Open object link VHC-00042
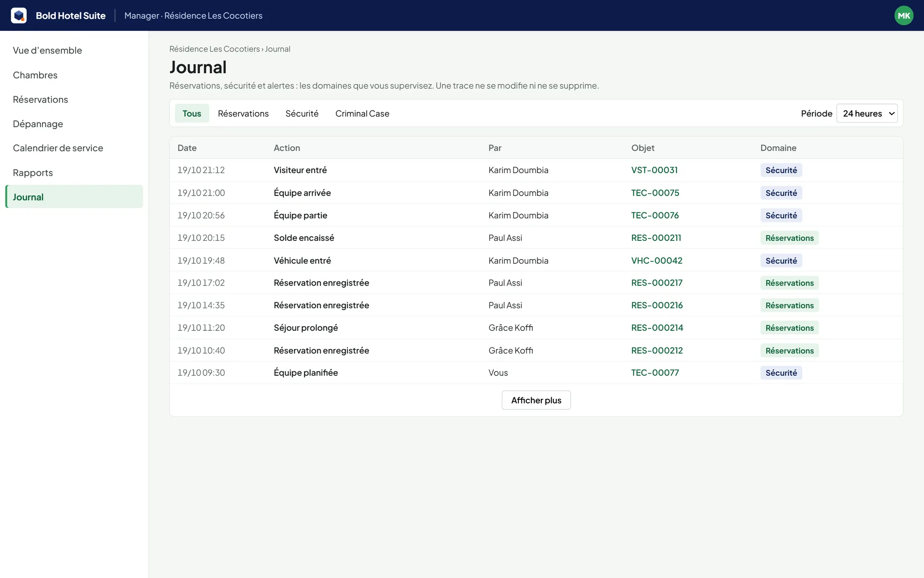924x578 pixels. pyautogui.click(x=656, y=260)
